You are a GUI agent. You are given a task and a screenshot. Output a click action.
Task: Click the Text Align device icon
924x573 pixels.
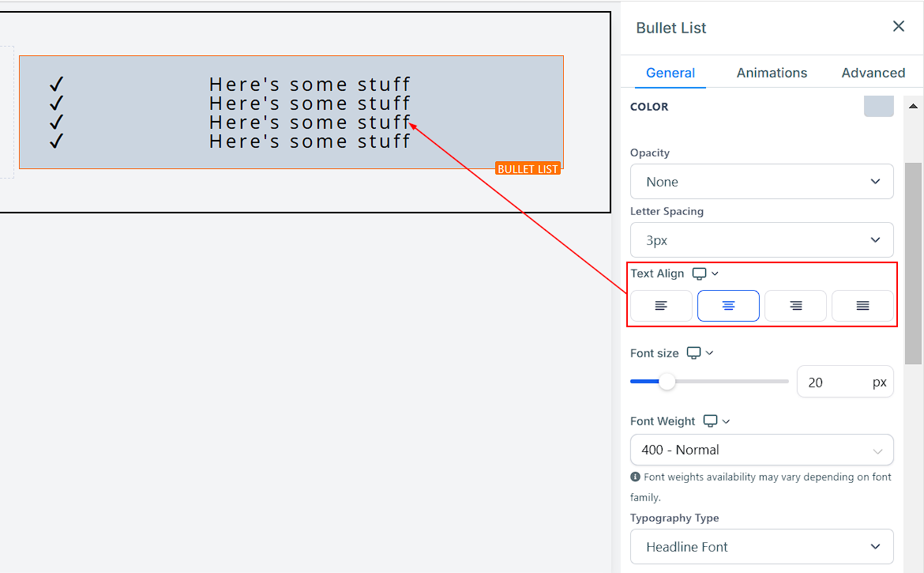(699, 273)
